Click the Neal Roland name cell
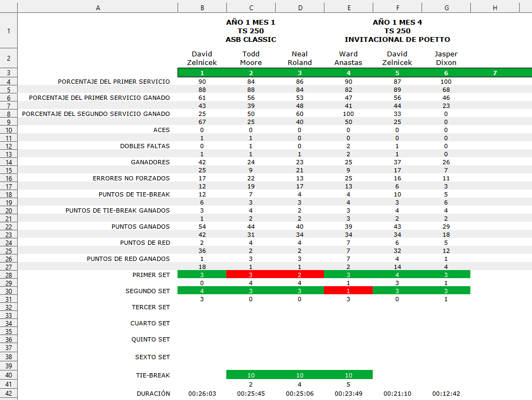The image size is (532, 400). 300,59
